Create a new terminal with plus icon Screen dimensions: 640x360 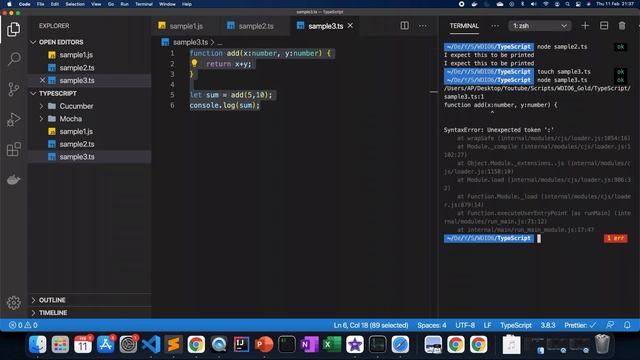(x=585, y=26)
